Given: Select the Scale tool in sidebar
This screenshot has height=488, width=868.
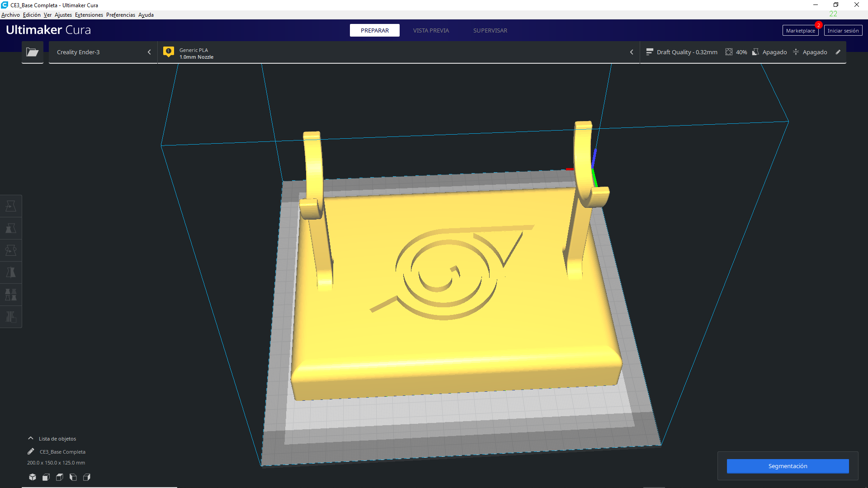Looking at the screenshot, I should coord(11,228).
